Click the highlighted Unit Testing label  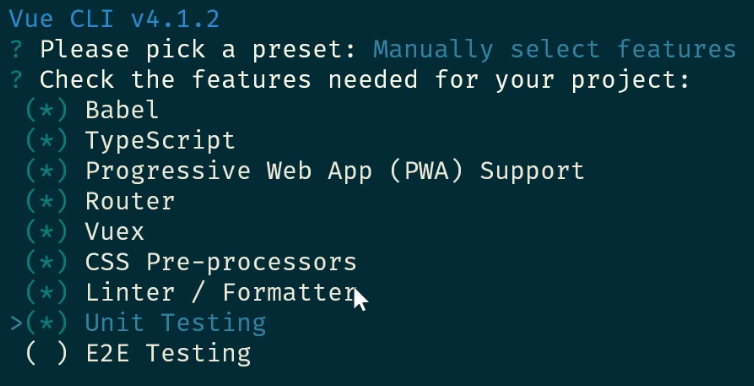click(176, 323)
